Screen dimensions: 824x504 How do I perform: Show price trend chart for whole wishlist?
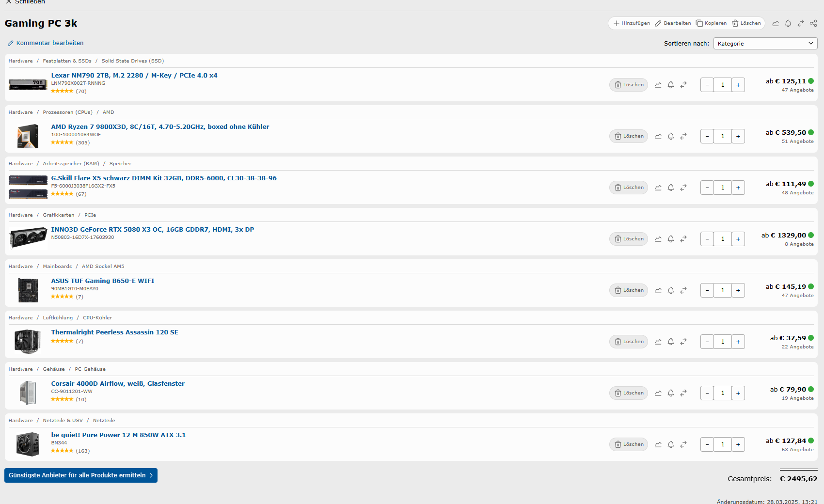click(x=776, y=23)
